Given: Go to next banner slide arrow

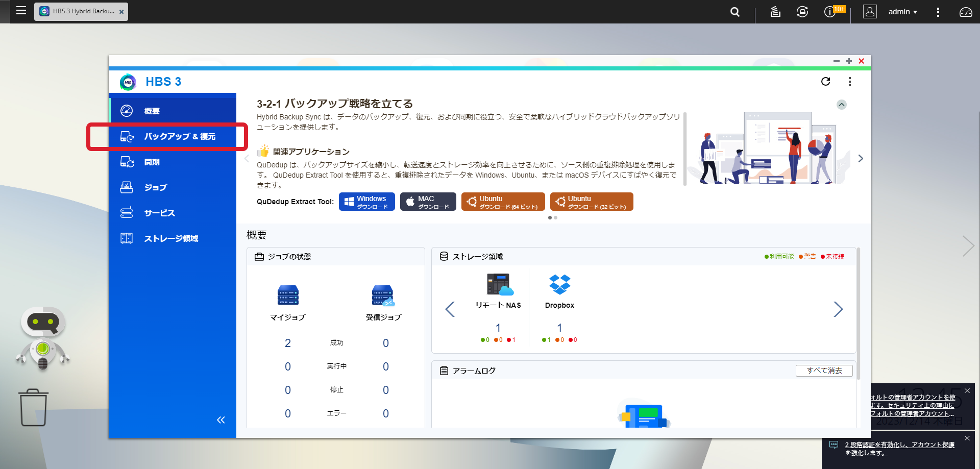Looking at the screenshot, I should click(861, 158).
